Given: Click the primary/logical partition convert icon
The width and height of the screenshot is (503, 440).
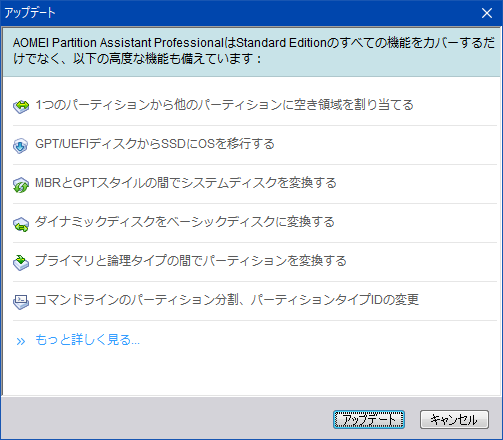Looking at the screenshot, I should pyautogui.click(x=21, y=263).
